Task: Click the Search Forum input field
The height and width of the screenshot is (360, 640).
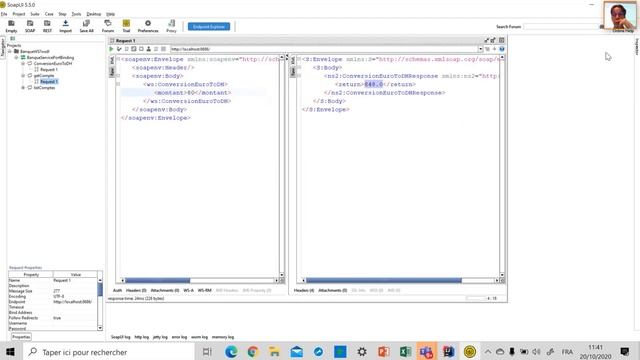Action: point(561,27)
